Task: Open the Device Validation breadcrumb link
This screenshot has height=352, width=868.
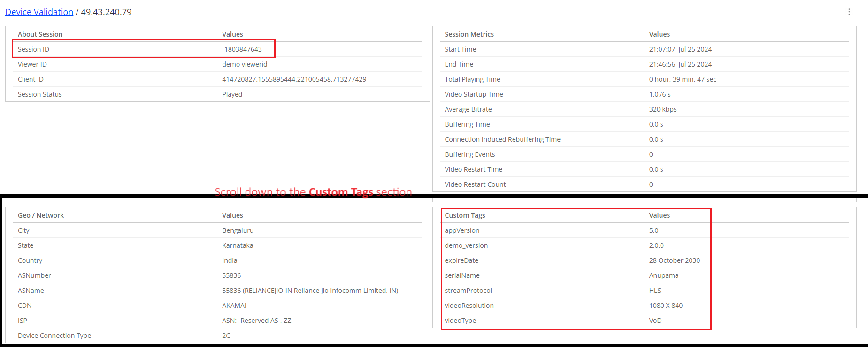Action: pos(39,12)
